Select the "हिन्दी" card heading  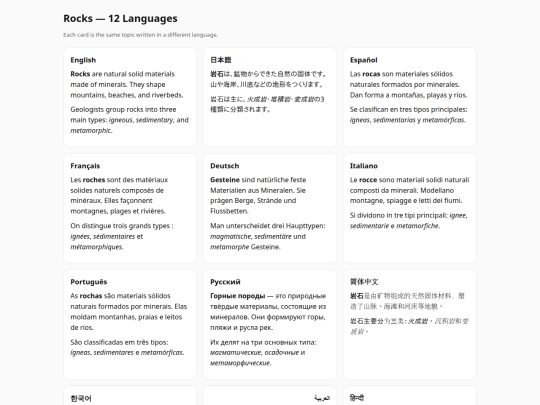pyautogui.click(x=357, y=398)
